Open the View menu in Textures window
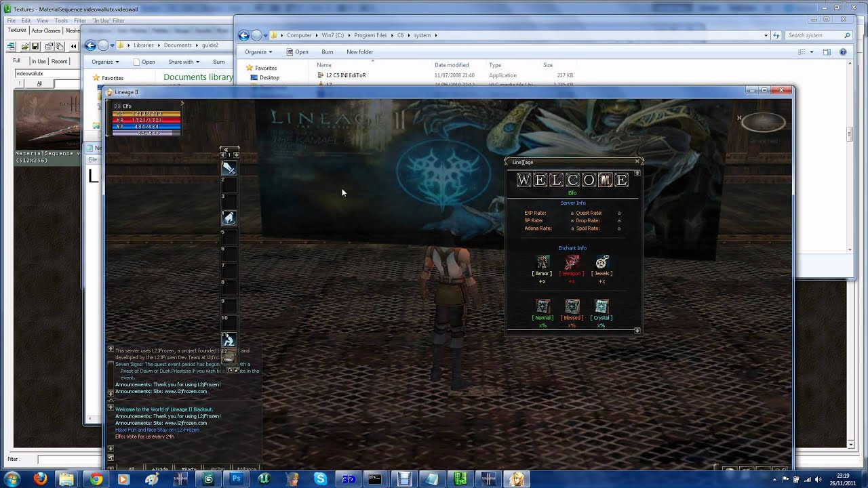Screen dimensions: 868x488 point(43,21)
